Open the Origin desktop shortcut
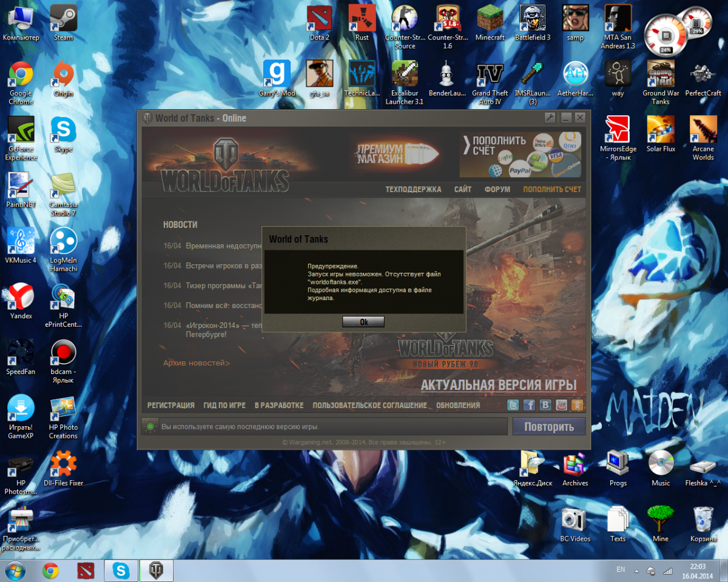 [x=63, y=79]
